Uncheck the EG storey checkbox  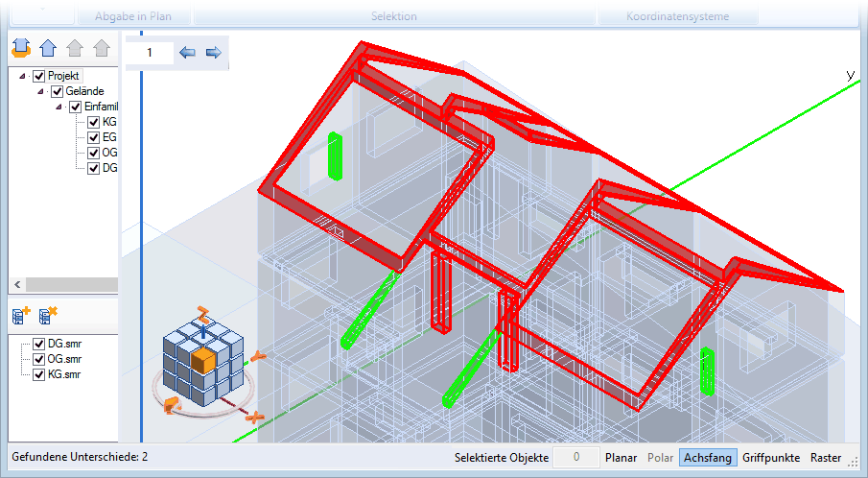click(94, 137)
